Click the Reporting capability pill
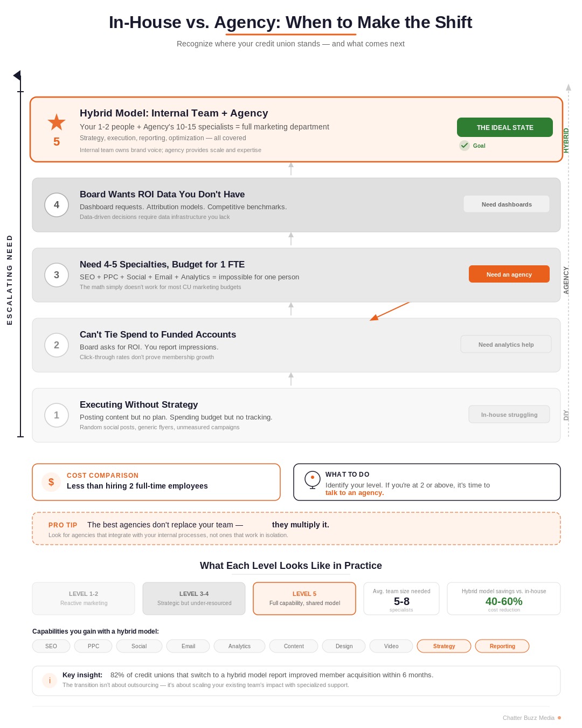Image resolution: width=582 pixels, height=728 pixels. (502, 646)
